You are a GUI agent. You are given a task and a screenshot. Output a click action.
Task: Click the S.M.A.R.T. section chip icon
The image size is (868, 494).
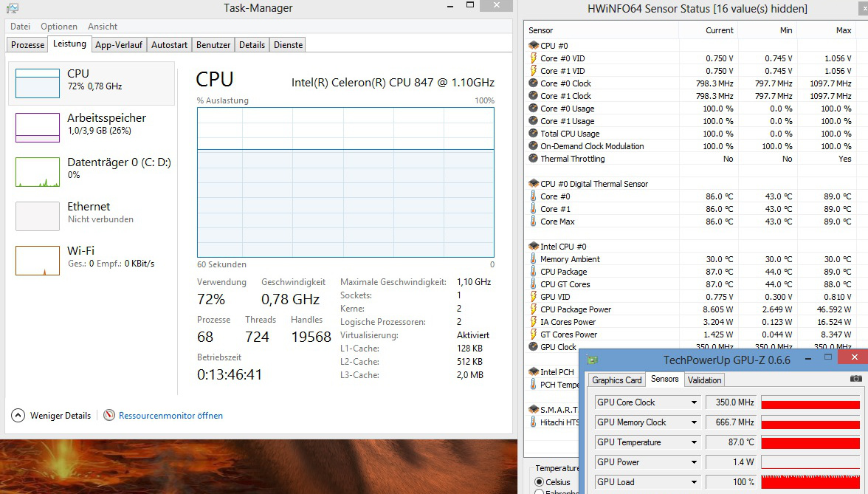[534, 409]
